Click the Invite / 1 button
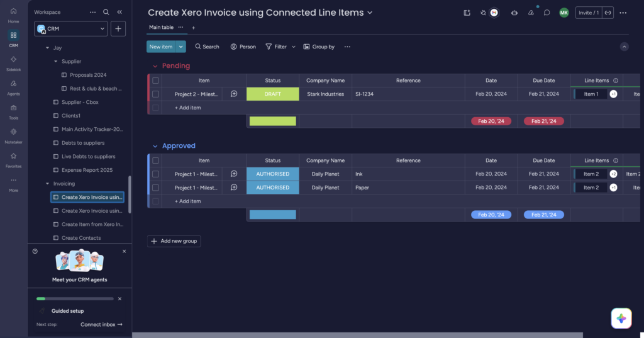This screenshot has height=338, width=644. pyautogui.click(x=589, y=13)
